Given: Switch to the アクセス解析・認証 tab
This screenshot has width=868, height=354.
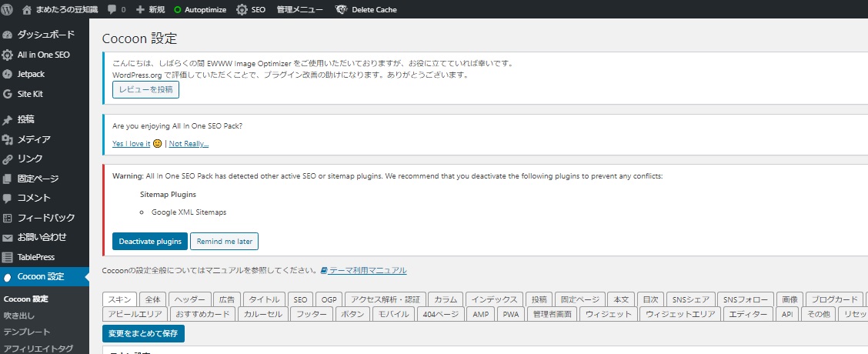Looking at the screenshot, I should (386, 299).
